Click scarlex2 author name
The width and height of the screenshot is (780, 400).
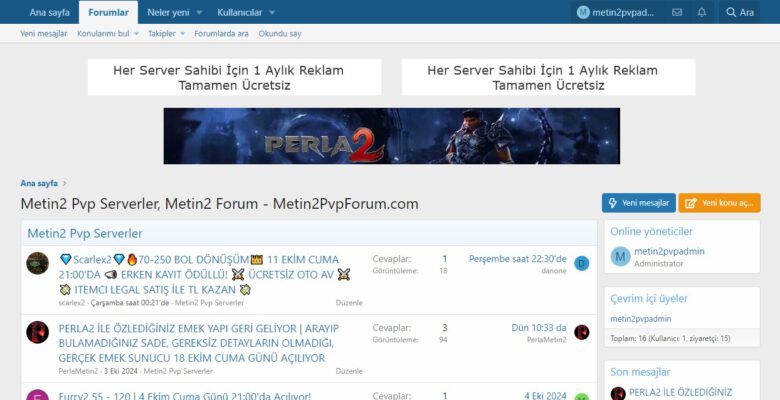[72, 302]
